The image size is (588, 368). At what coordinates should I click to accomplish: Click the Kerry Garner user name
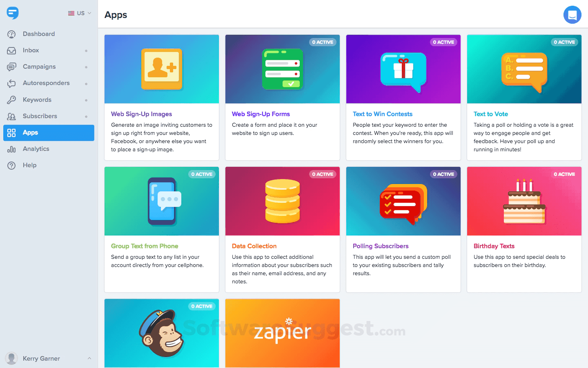tap(41, 359)
